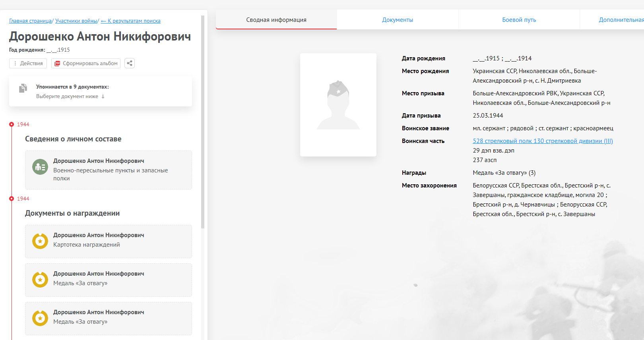Follow Участники войны breadcrumb link
This screenshot has width=644, height=340.
point(76,21)
